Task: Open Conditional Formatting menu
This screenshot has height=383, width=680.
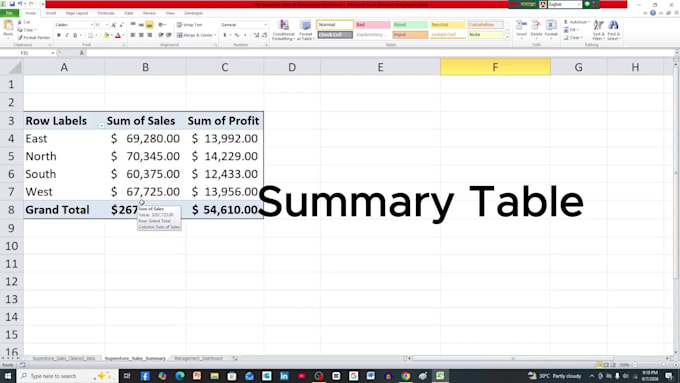Action: (283, 30)
